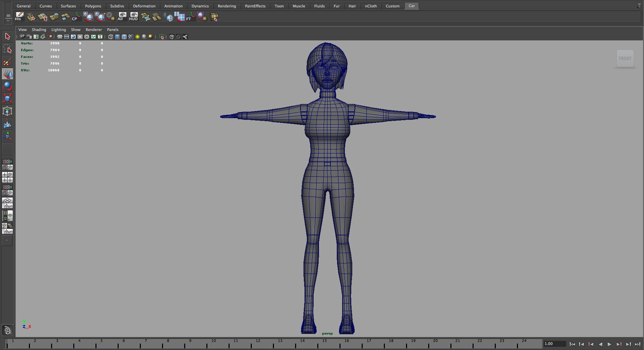The image size is (644, 350).
Task: Pick the Lasso select tool
Action: click(x=7, y=49)
